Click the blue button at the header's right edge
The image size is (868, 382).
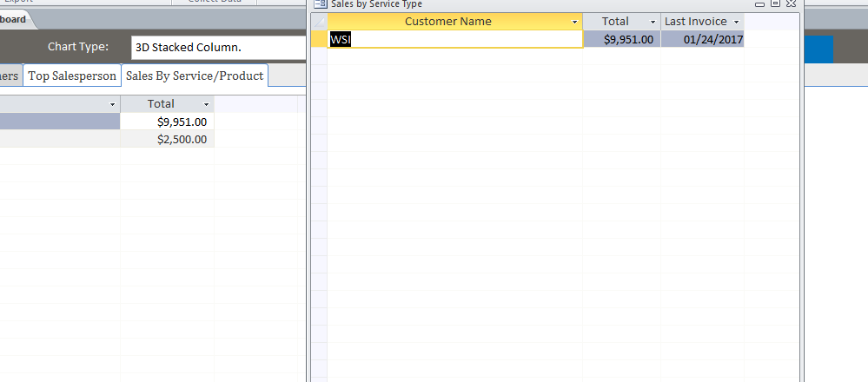click(818, 49)
